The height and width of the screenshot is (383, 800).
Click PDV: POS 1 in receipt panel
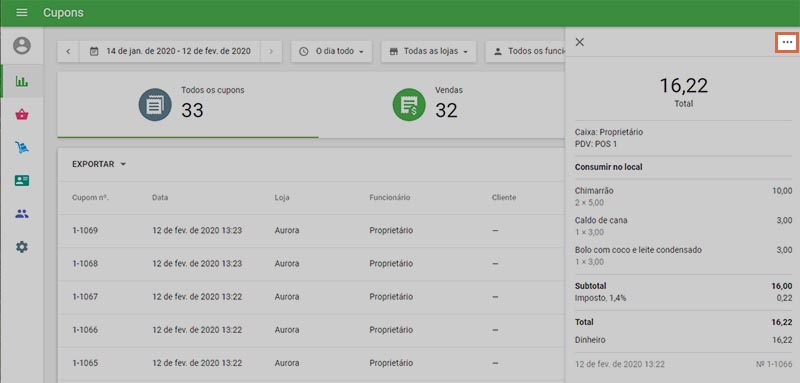595,144
